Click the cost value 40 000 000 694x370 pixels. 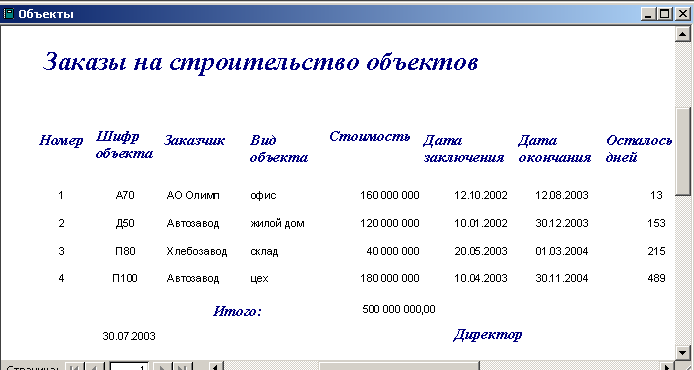point(393,251)
